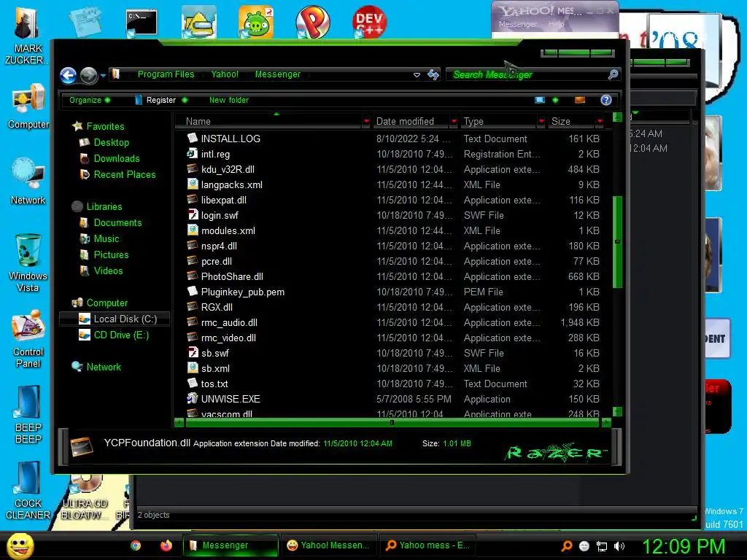Click the search magnifier icon
The width and height of the screenshot is (747, 560).
[613, 74]
